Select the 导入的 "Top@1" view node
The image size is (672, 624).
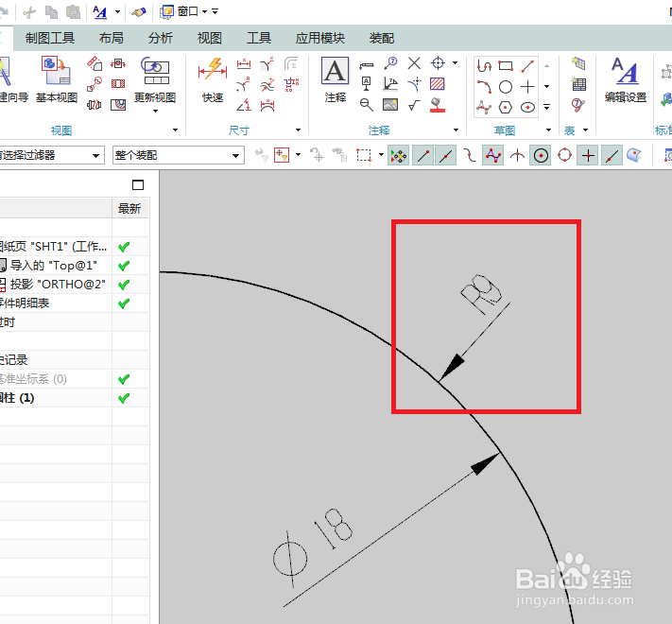pyautogui.click(x=54, y=266)
